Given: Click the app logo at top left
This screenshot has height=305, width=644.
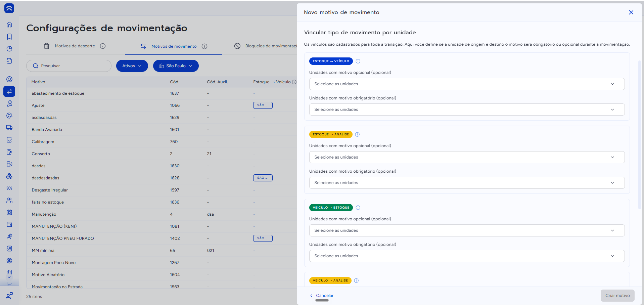Looking at the screenshot, I should pos(9,8).
